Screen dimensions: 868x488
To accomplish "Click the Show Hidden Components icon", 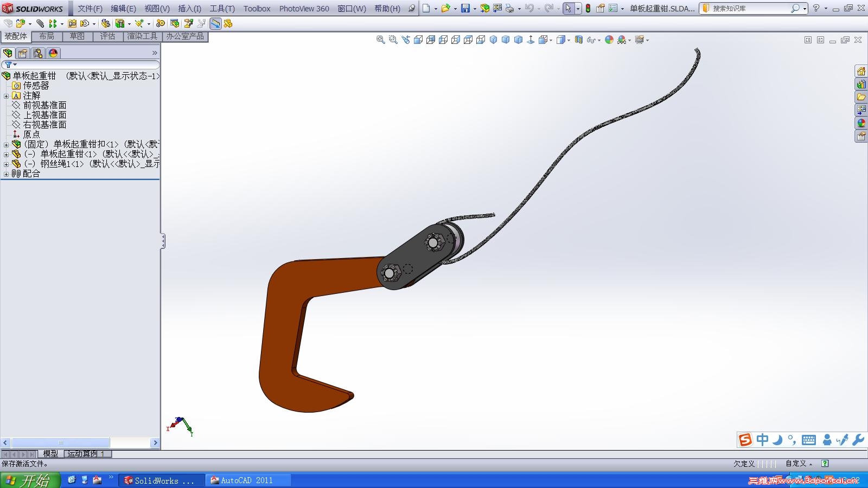I will 105,23.
